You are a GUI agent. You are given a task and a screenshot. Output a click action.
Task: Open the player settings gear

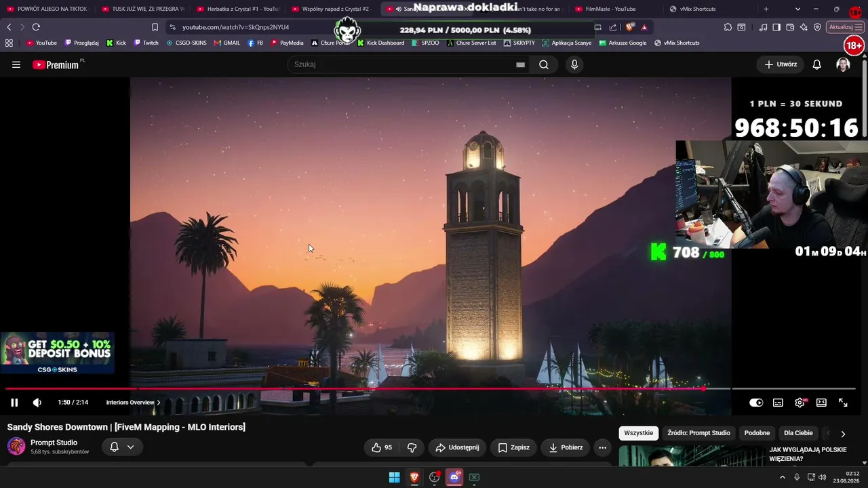pyautogui.click(x=800, y=403)
